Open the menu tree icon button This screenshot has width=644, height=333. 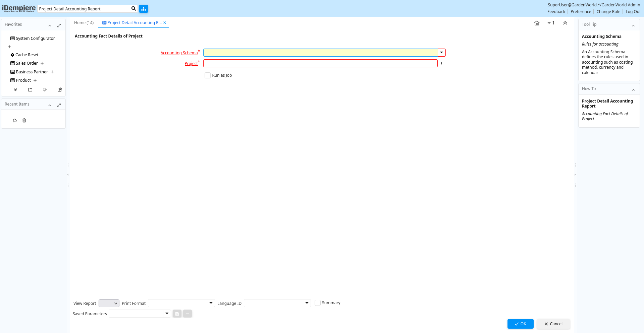[x=144, y=9]
